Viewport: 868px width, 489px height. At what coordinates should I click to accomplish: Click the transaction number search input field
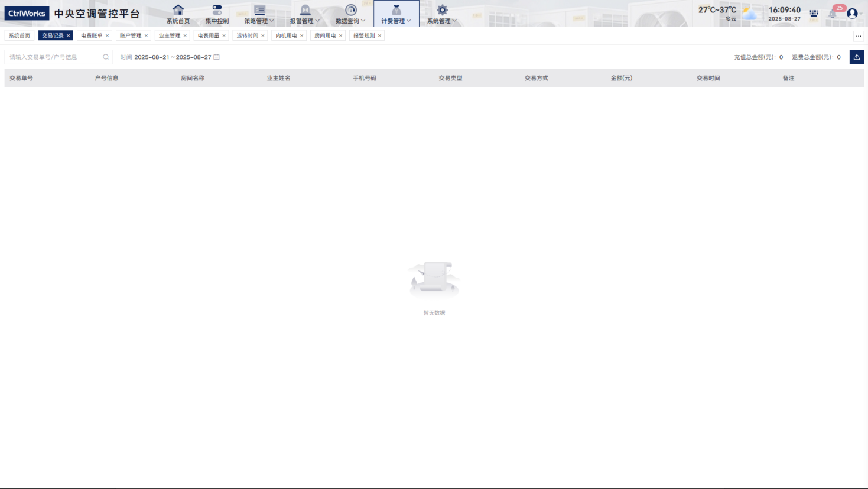click(54, 57)
